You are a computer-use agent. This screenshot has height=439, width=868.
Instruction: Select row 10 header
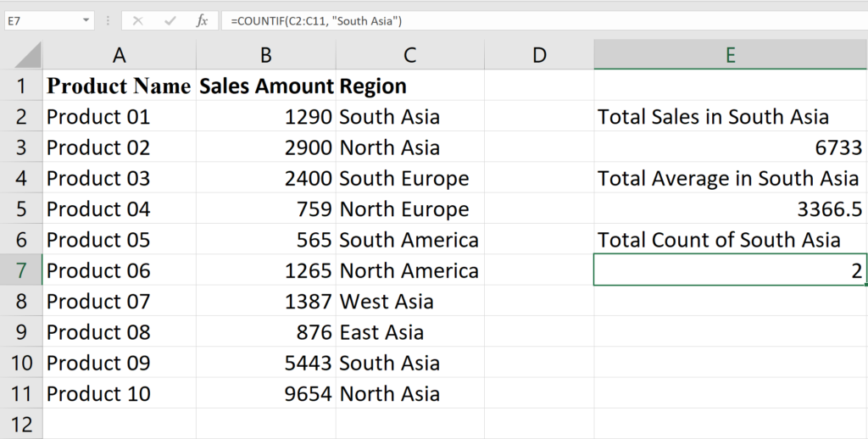tap(21, 363)
